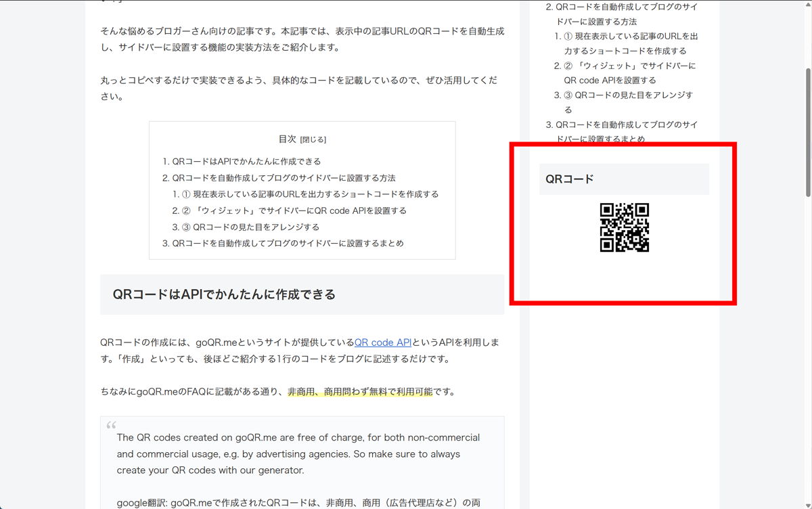Click sidebar link 2. QRコードを自動作成して…設置する方法
The image size is (812, 509).
(627, 14)
